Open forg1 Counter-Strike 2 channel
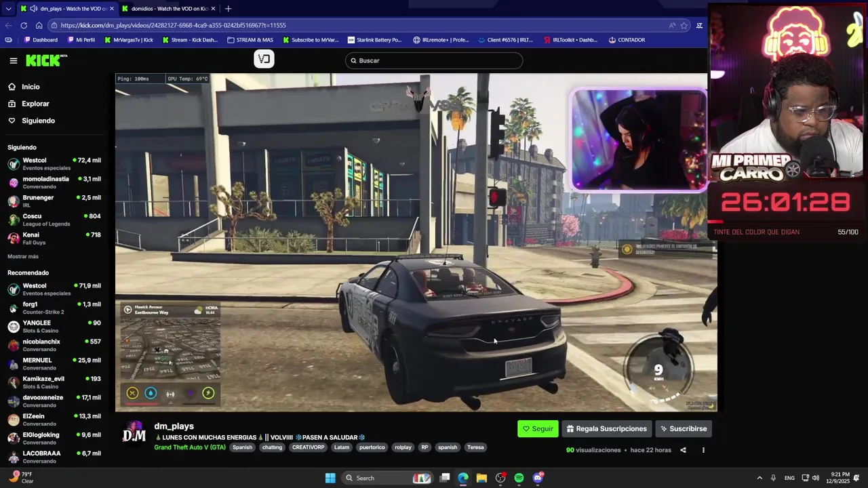 (54, 308)
